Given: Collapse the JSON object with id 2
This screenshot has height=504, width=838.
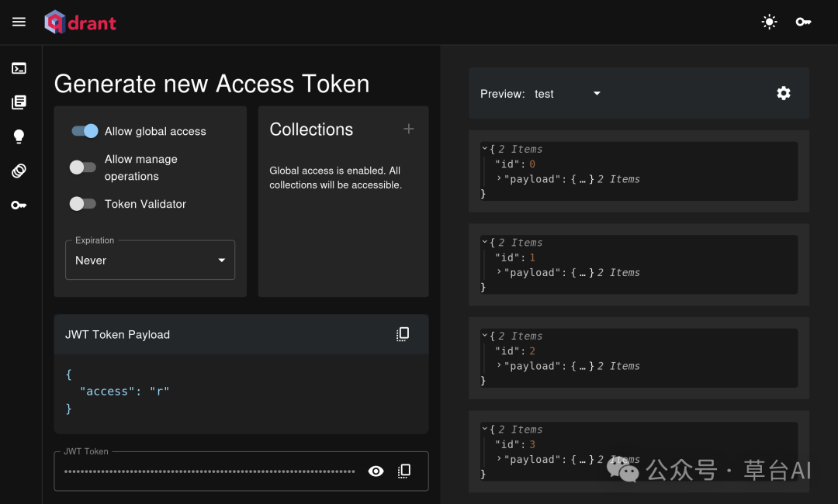Looking at the screenshot, I should tap(485, 336).
